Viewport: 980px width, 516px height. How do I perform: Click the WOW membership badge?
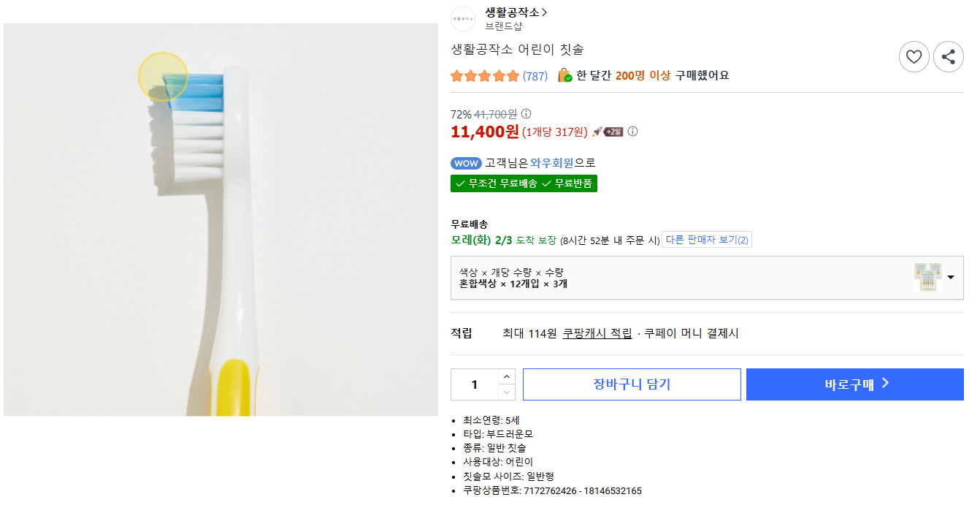pos(466,163)
